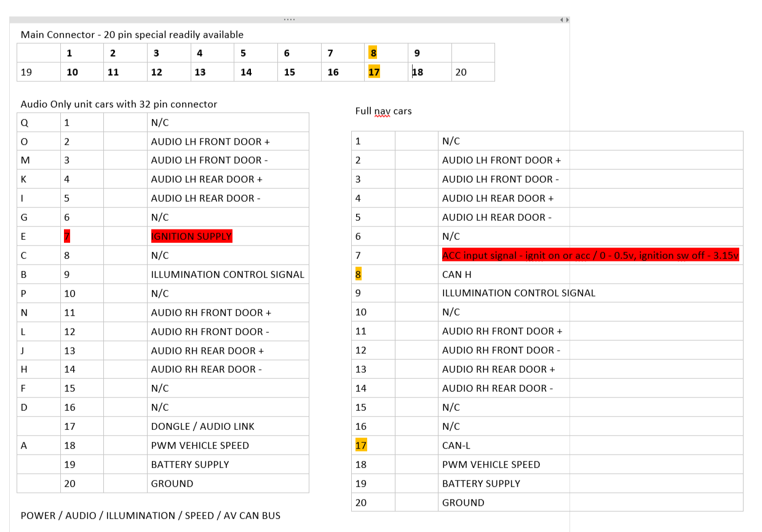Click the empty last cell in Main Connector top row
The width and height of the screenshot is (762, 532).
[x=472, y=53]
